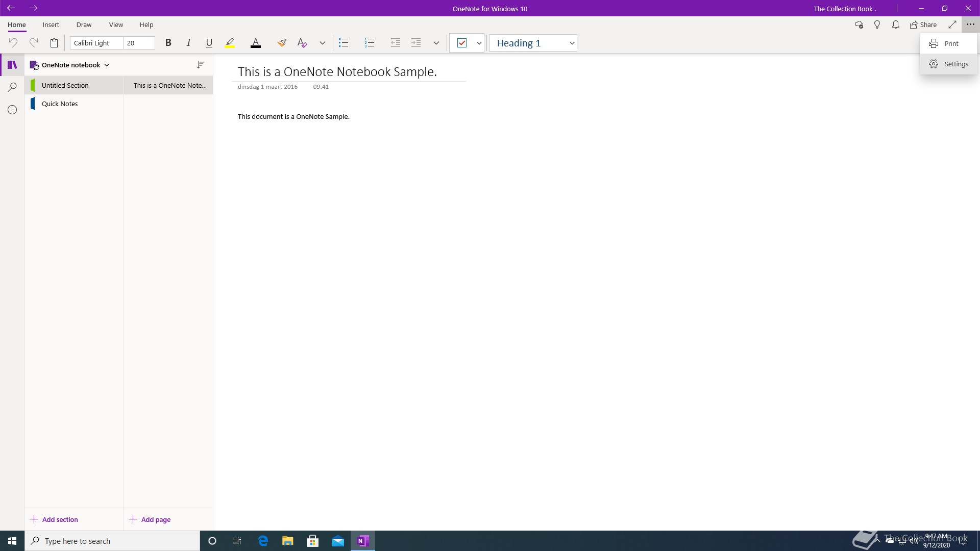Open Mail app from taskbar
The image size is (980, 551).
pyautogui.click(x=338, y=541)
